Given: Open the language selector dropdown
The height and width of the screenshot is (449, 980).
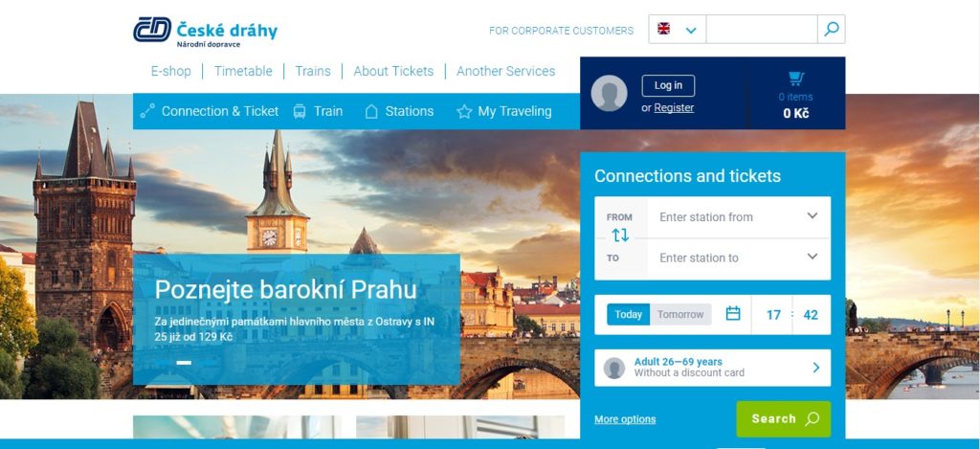Looking at the screenshot, I should coord(678,30).
